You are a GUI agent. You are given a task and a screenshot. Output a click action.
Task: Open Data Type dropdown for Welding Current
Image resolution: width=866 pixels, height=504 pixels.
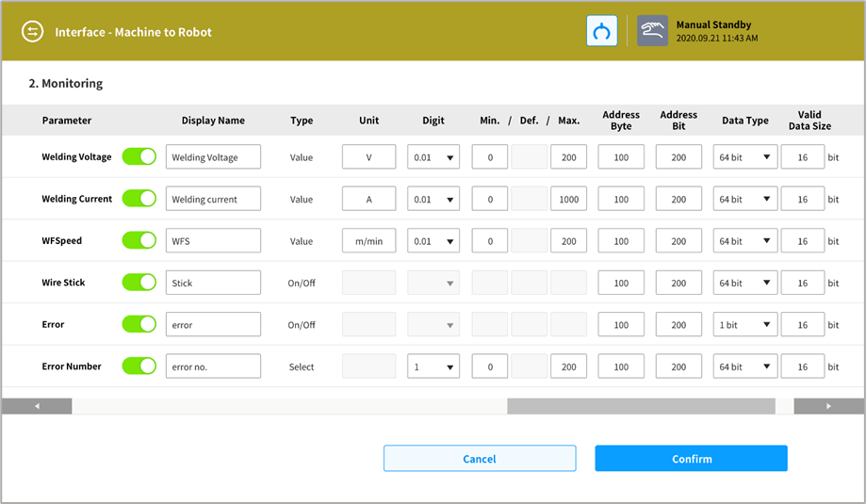tap(744, 199)
